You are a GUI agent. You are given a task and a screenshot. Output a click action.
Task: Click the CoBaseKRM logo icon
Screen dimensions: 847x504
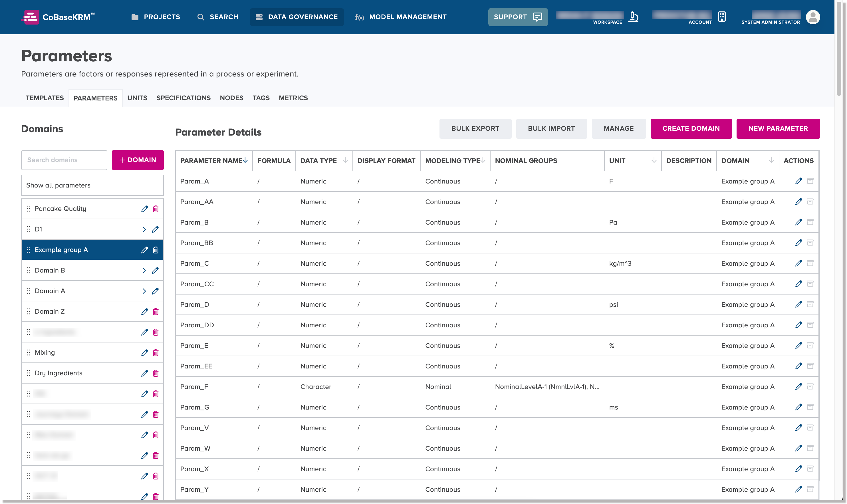click(30, 17)
